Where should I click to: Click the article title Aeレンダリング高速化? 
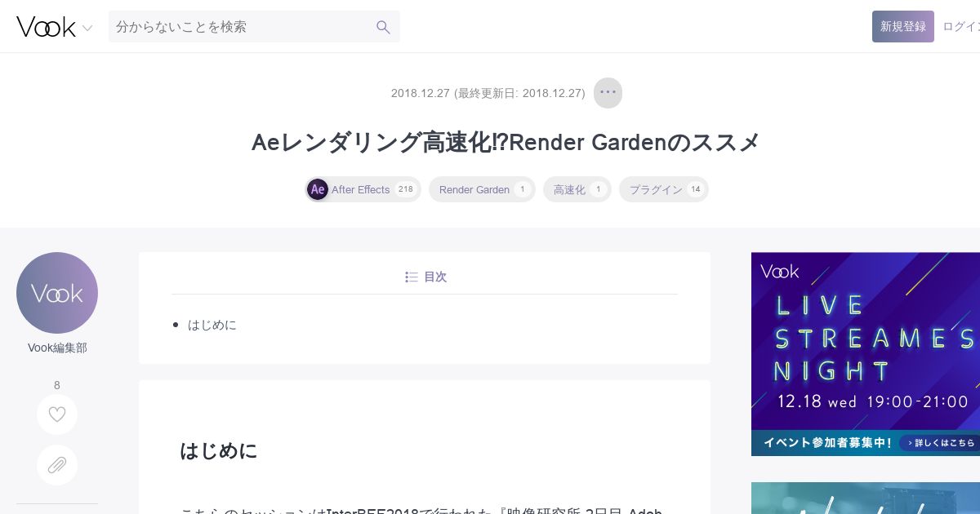pos(506,143)
